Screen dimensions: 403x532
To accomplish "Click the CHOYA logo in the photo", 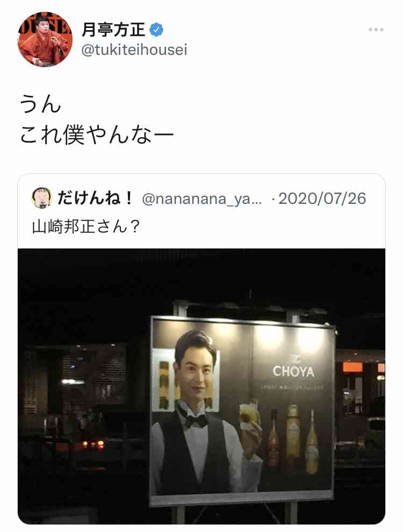I will (x=293, y=371).
